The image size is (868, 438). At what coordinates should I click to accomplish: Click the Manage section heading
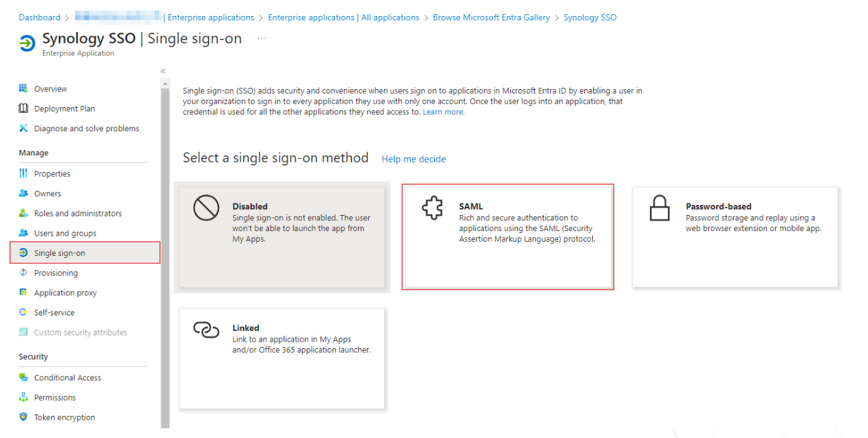tap(33, 153)
